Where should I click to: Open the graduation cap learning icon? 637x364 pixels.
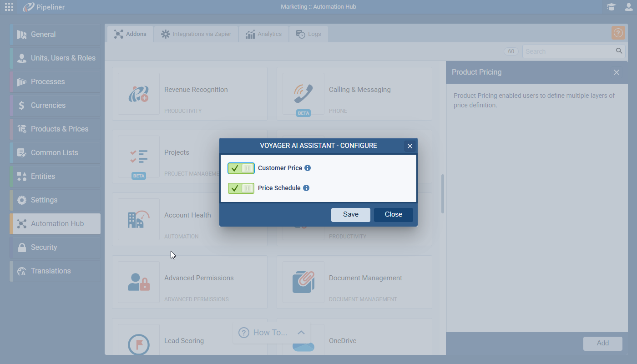coord(612,7)
